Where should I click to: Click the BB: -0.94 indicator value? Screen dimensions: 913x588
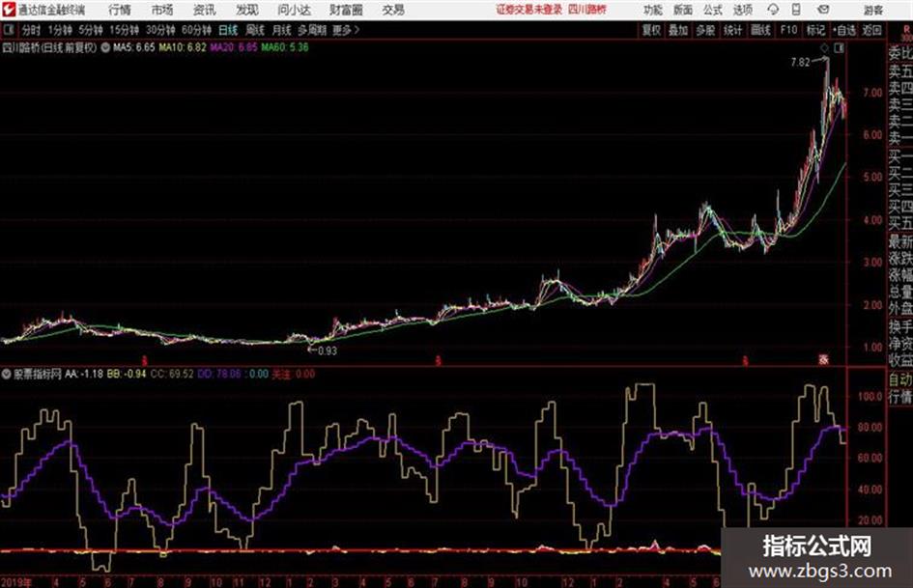pos(127,374)
